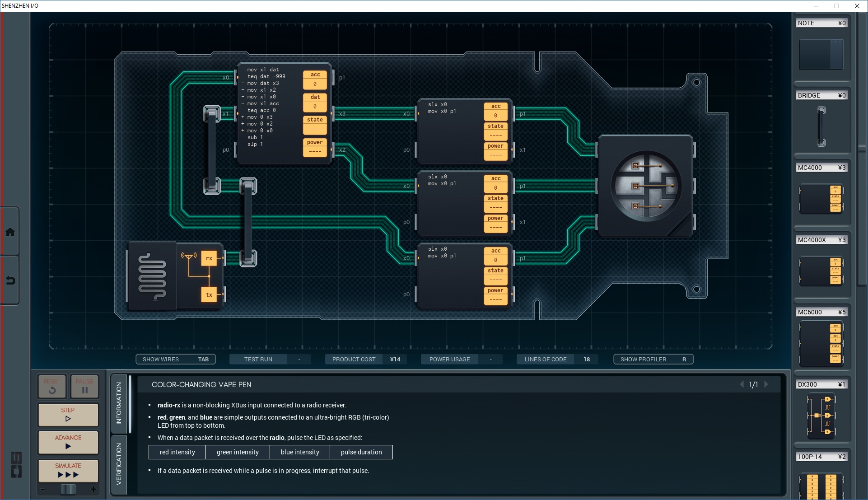Viewport: 868px width, 500px height.
Task: Click the undo arrow icon on left sidebar
Action: point(10,280)
